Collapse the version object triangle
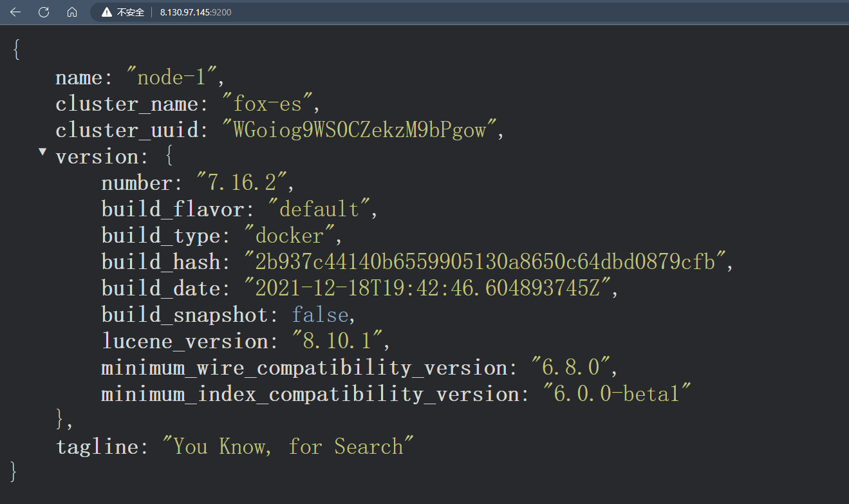Screen dimensions: 849x504 [x=42, y=152]
